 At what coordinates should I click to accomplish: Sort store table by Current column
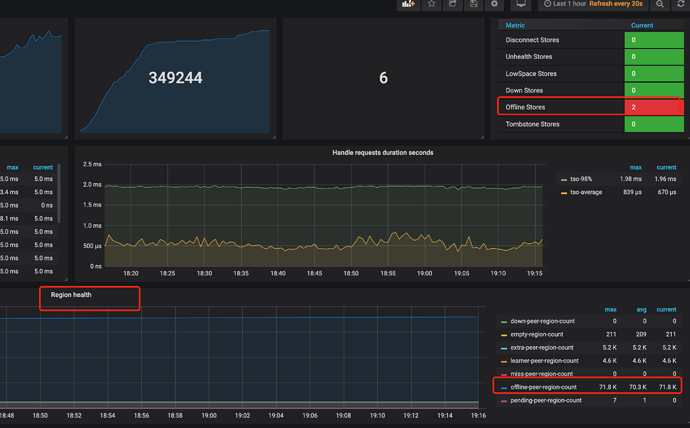click(642, 25)
